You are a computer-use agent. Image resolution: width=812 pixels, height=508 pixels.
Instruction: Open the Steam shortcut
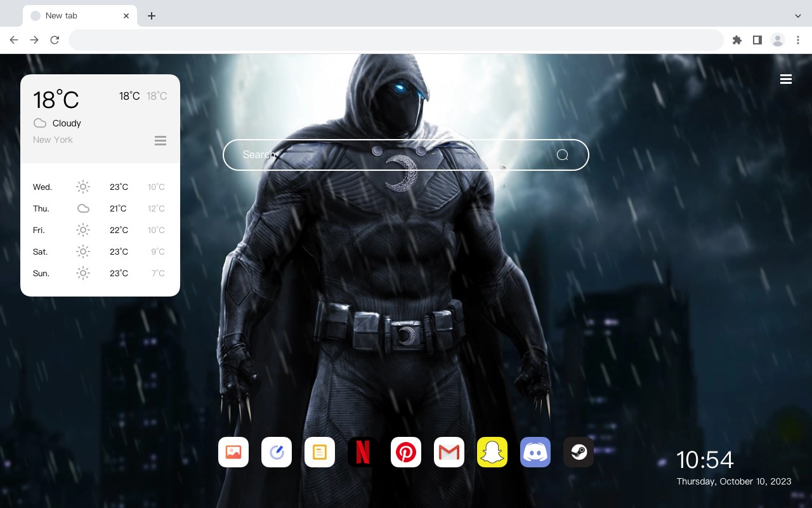click(579, 452)
